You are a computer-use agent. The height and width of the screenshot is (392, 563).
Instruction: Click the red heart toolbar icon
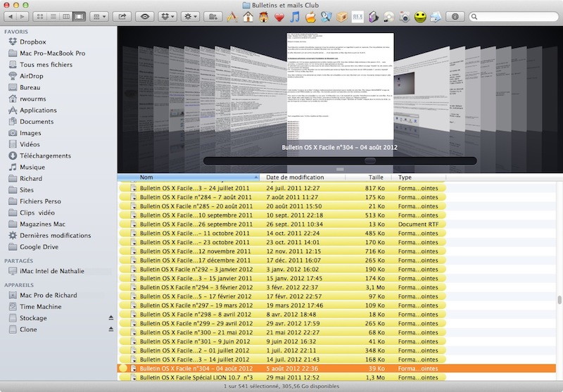point(279,17)
